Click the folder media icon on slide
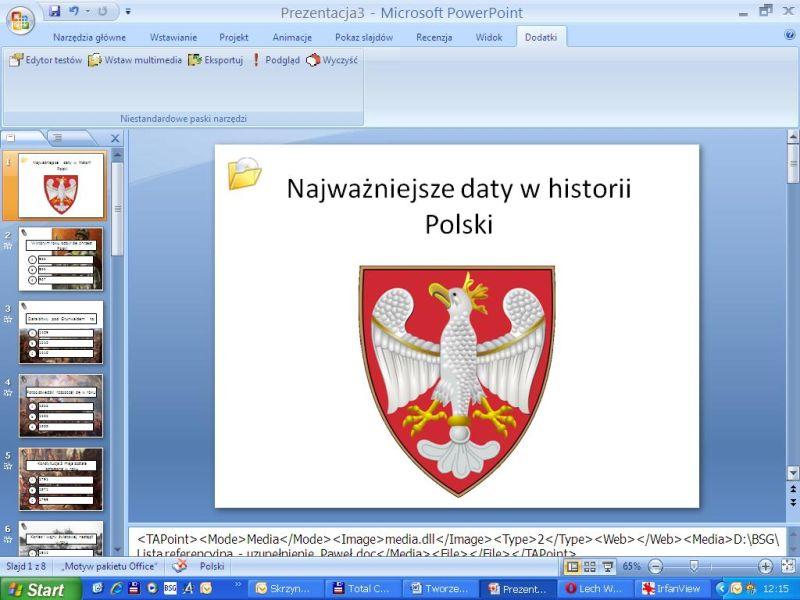Image resolution: width=800 pixels, height=600 pixels. click(244, 173)
